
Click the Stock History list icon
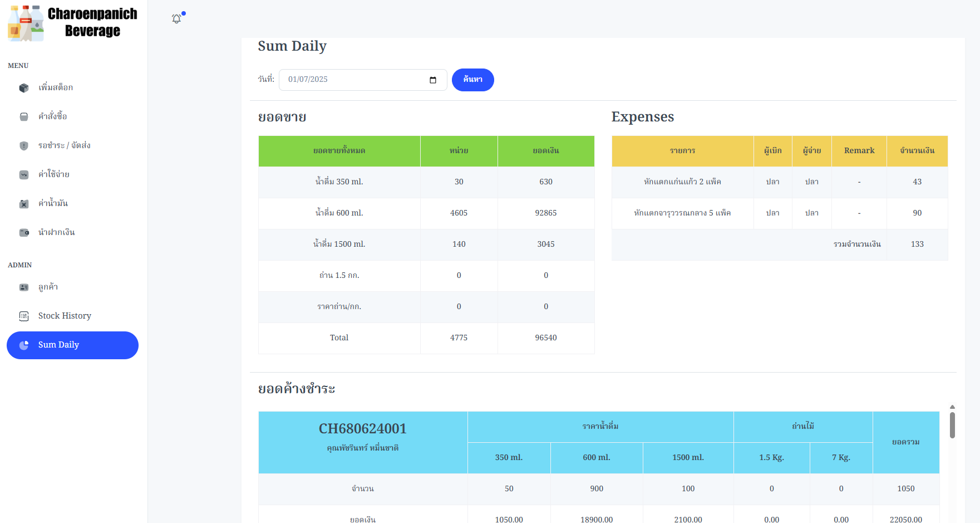(24, 316)
